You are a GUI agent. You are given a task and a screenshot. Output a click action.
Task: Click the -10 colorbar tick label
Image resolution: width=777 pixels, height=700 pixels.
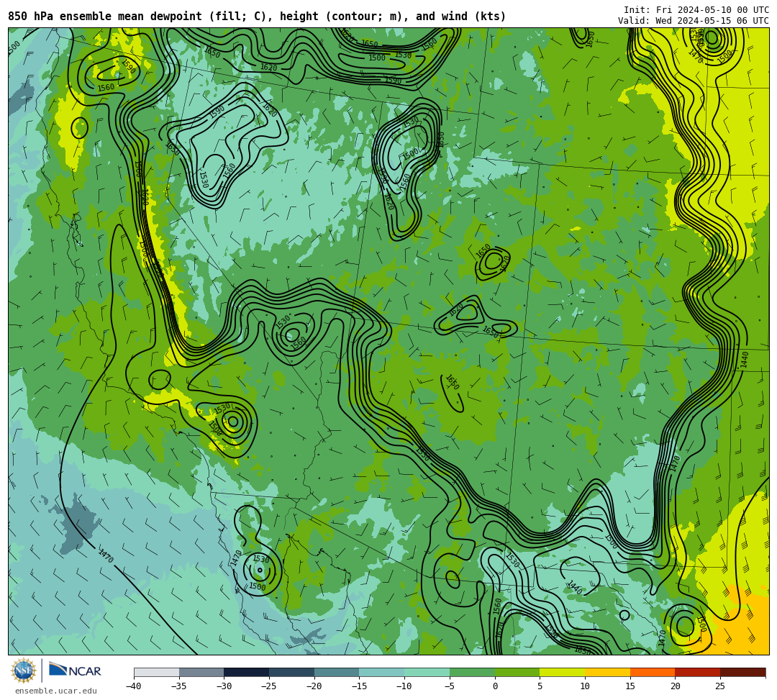pos(404,686)
